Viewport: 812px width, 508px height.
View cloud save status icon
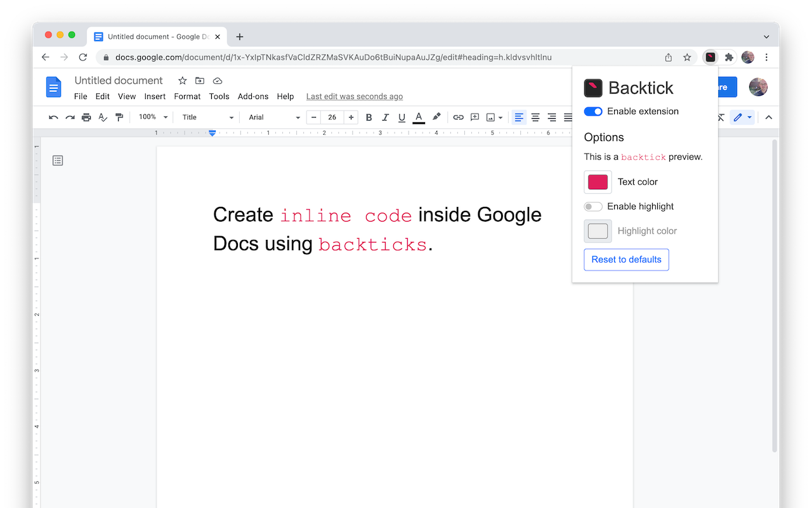pos(218,81)
